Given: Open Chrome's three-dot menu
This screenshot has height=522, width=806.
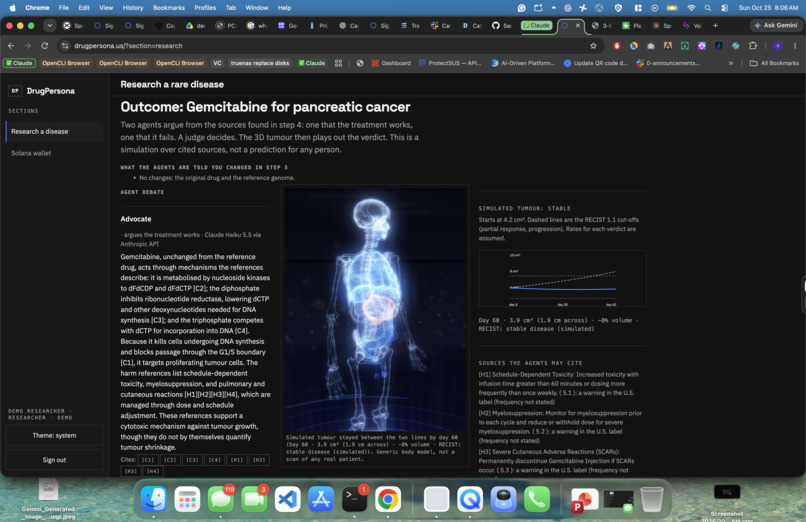Looking at the screenshot, I should coord(795,46).
